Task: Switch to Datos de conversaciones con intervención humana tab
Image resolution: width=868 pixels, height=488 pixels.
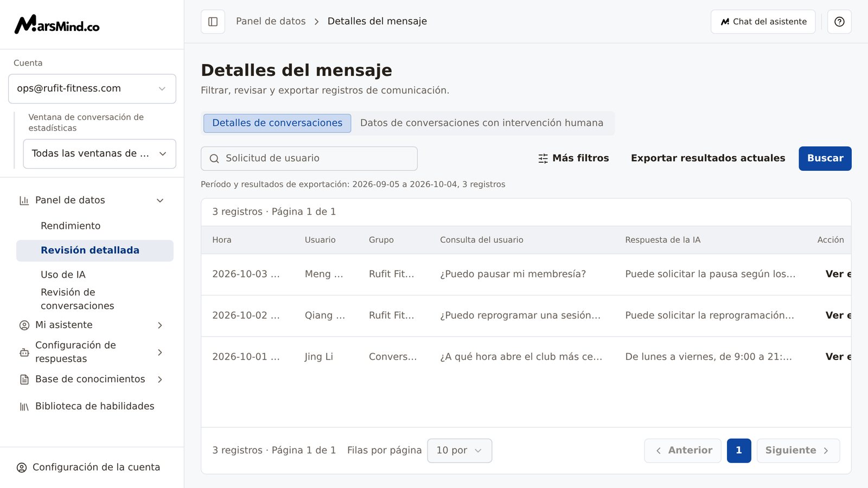Action: [x=482, y=123]
